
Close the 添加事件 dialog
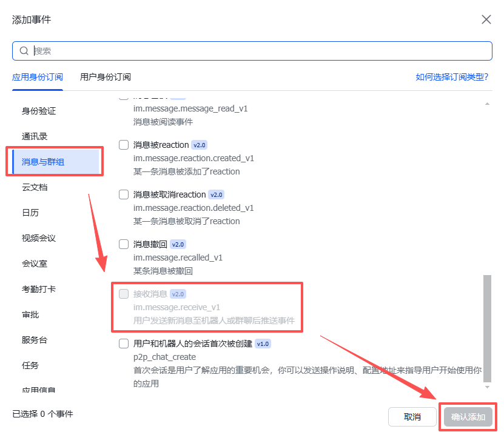486,19
